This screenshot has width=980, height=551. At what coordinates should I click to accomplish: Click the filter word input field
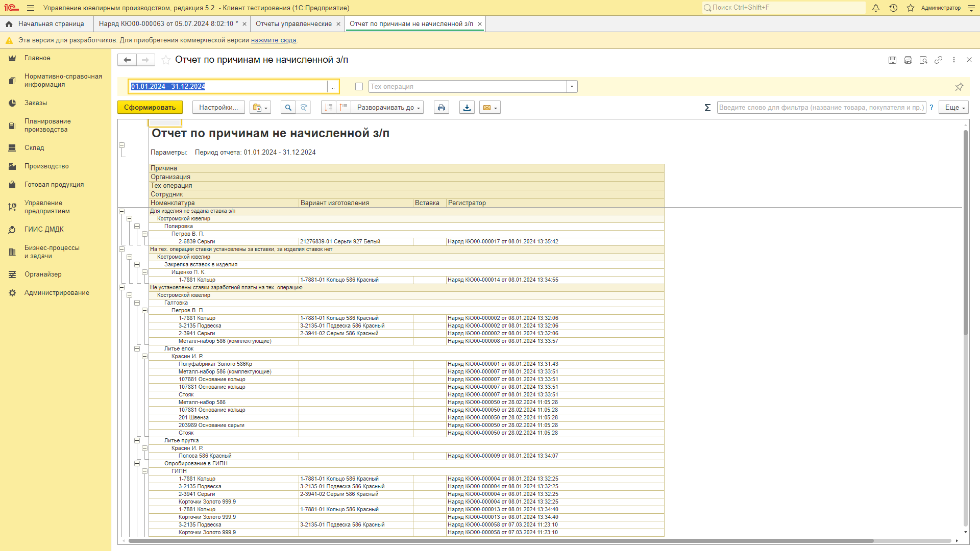pos(821,108)
